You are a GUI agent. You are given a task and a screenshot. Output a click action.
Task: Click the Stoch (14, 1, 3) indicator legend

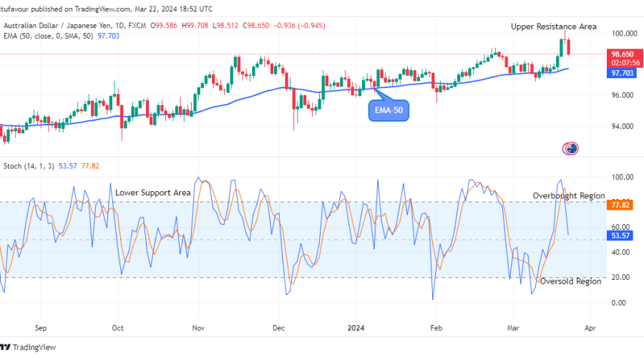(28, 165)
